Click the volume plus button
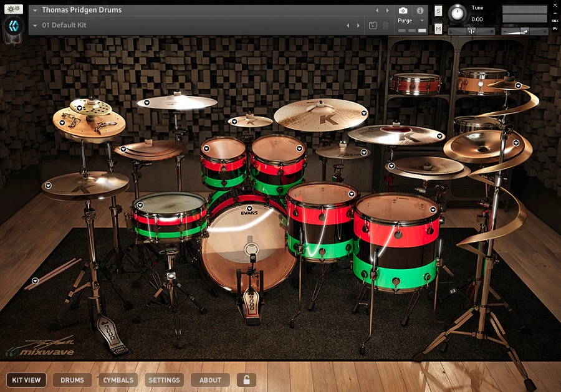561x392 pixels. (545, 32)
